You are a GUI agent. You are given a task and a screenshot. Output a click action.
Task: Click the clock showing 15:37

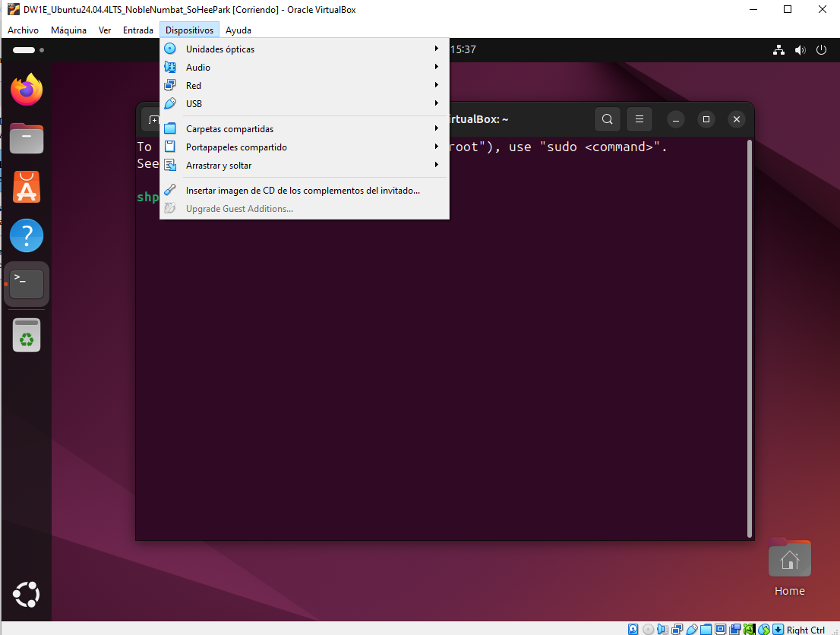click(463, 49)
